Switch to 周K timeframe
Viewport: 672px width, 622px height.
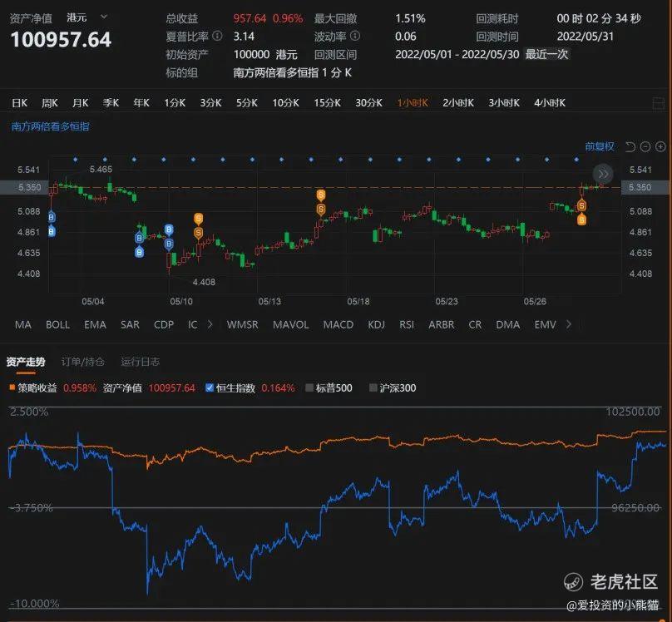point(50,103)
